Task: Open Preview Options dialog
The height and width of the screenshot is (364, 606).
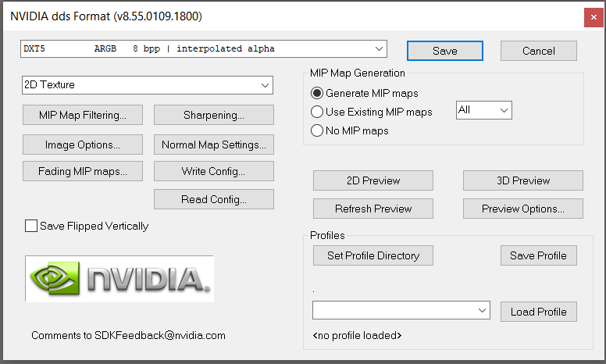Action: [523, 209]
